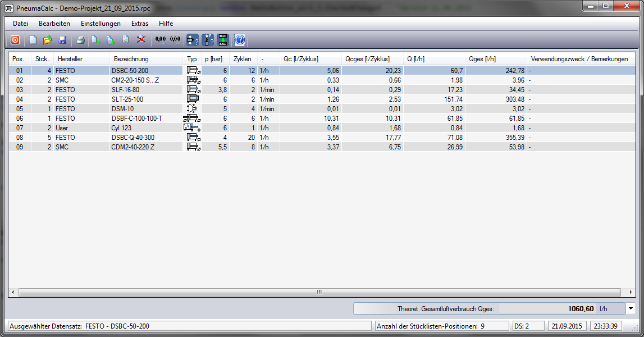
Task: Open the cylinder force calculator icon with F
Action: pos(208,40)
